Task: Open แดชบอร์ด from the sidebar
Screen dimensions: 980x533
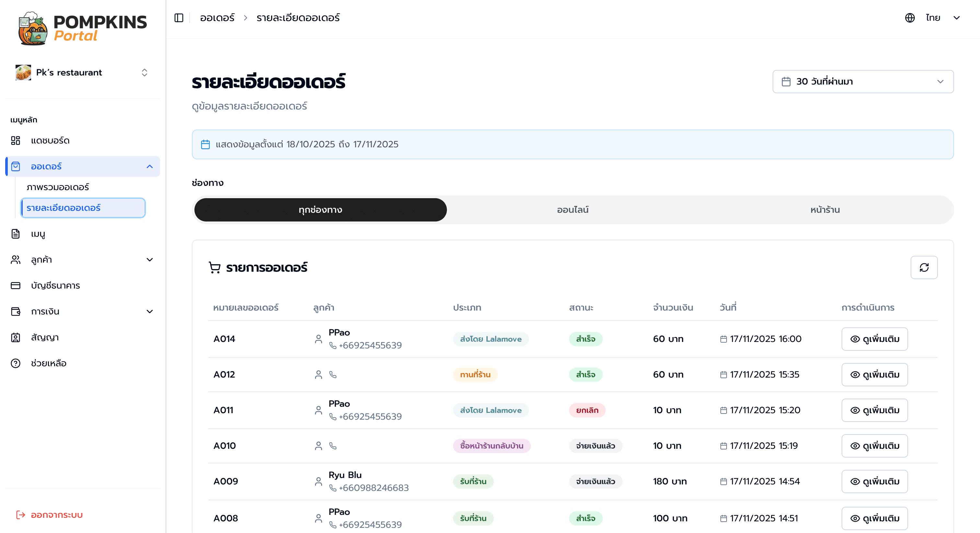Action: [x=83, y=141]
